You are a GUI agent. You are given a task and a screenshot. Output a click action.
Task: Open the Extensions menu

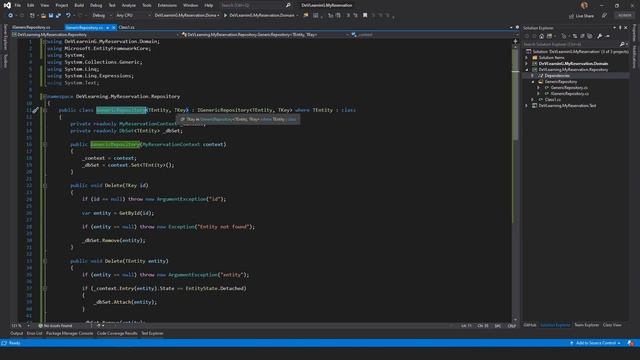pyautogui.click(x=167, y=5)
